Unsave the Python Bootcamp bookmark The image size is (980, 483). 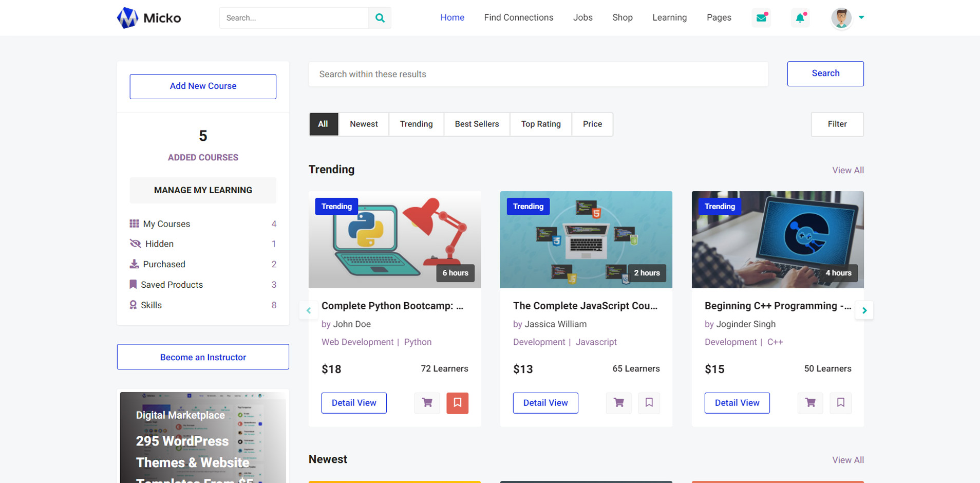457,403
